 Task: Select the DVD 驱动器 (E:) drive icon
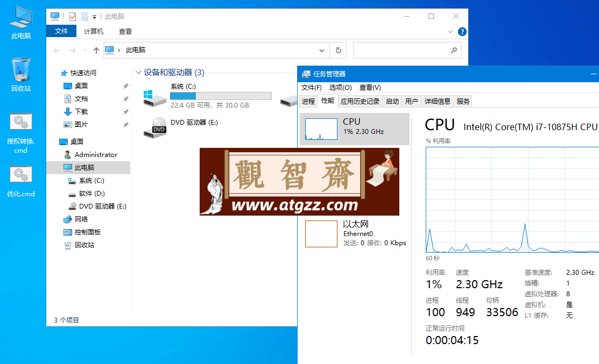[x=154, y=128]
